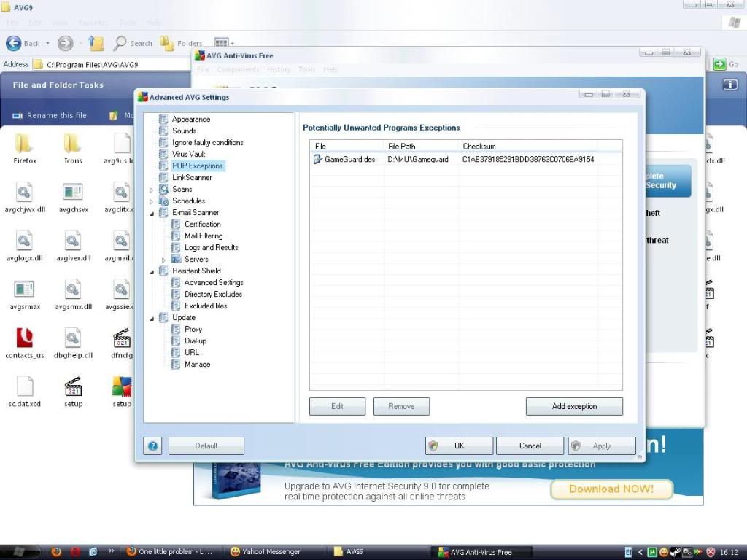Apply the AVG settings changes

coord(602,446)
